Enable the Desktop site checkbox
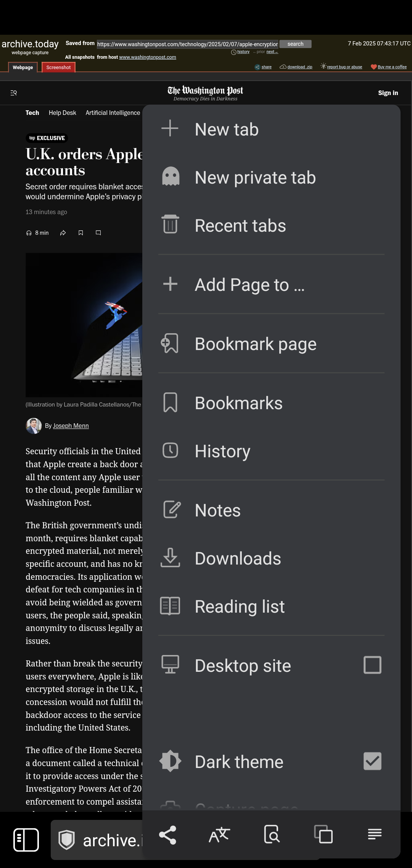Viewport: 412px width, 868px height. coord(372,665)
